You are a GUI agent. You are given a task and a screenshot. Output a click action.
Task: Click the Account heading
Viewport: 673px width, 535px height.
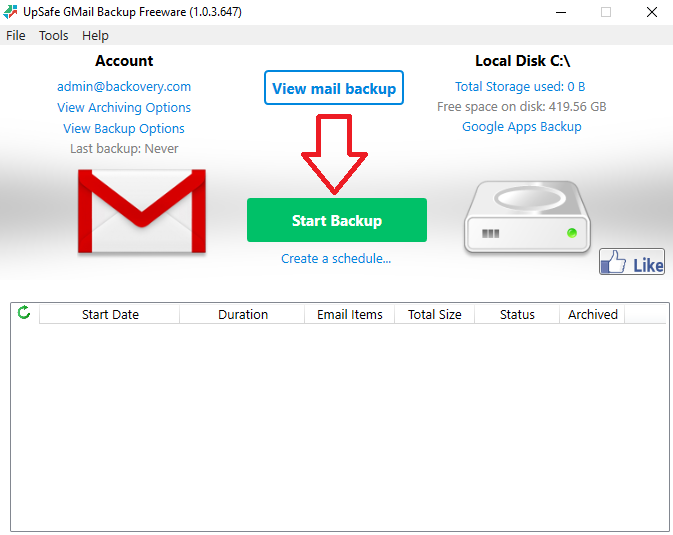[x=124, y=61]
